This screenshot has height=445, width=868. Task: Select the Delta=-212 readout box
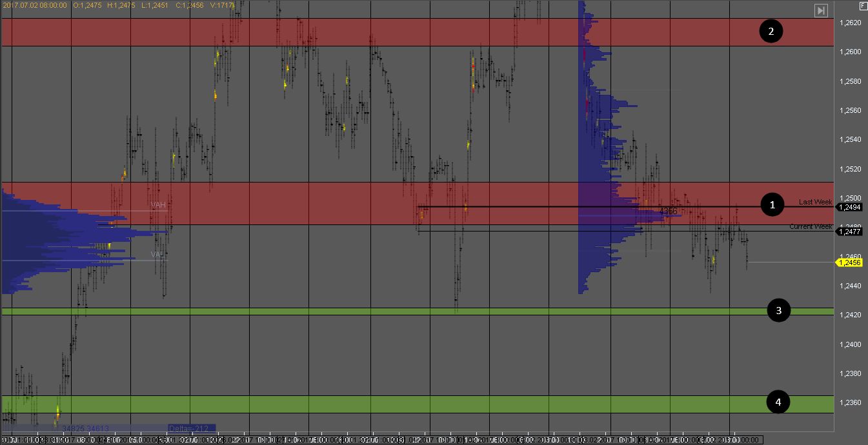(x=191, y=428)
